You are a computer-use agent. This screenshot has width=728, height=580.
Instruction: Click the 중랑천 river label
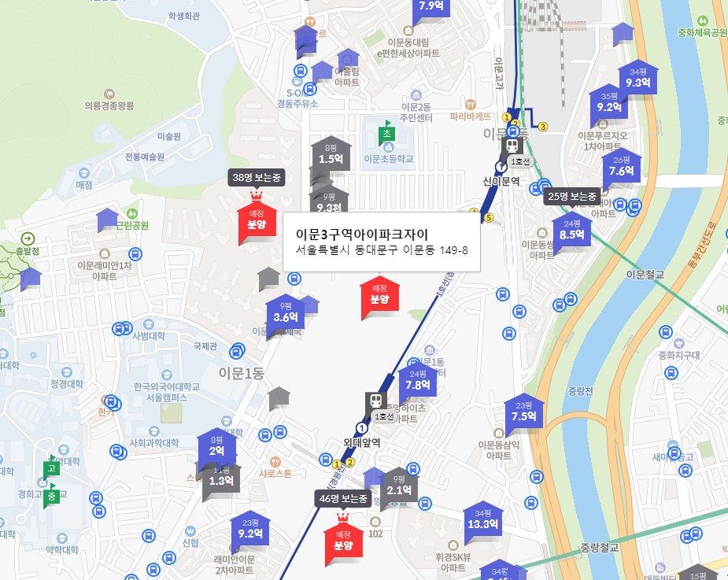(x=580, y=391)
